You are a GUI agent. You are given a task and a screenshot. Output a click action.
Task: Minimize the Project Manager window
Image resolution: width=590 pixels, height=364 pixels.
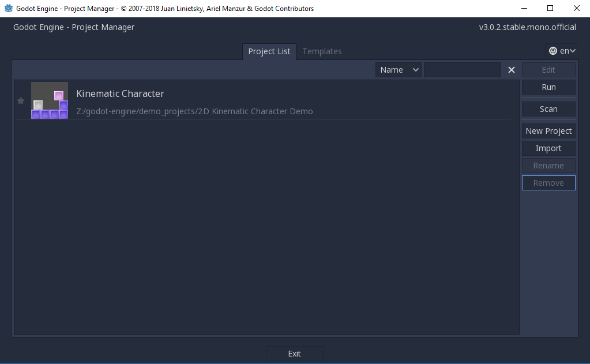click(524, 8)
